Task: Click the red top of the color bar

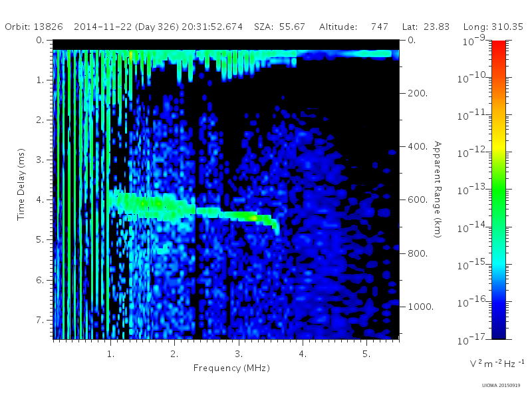Action: pyautogui.click(x=499, y=46)
